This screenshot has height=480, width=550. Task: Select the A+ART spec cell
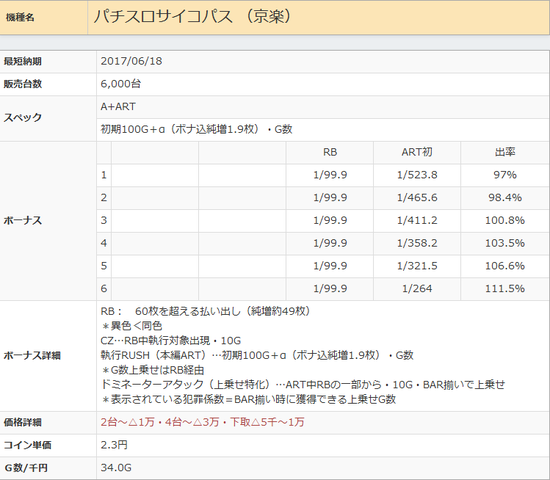323,107
